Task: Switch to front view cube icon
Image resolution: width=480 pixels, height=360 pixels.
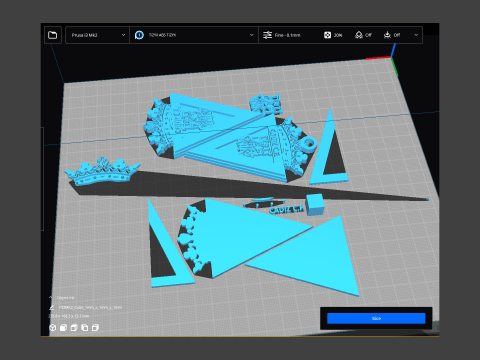Action: coord(63,328)
